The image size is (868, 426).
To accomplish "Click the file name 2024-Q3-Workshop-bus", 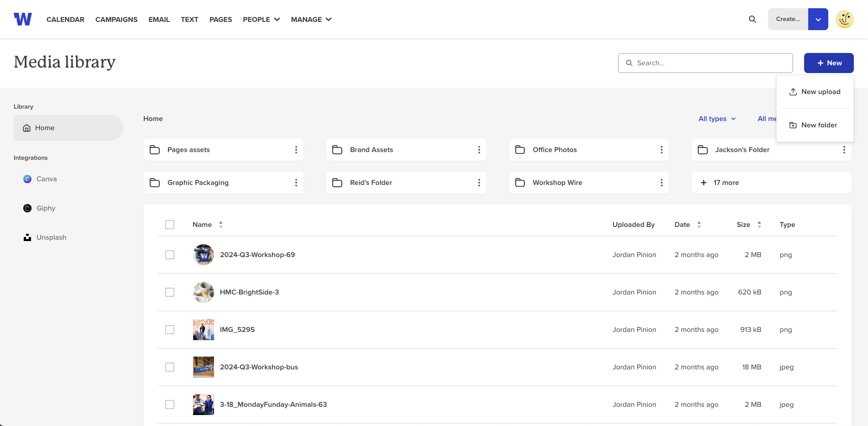I will click(259, 367).
